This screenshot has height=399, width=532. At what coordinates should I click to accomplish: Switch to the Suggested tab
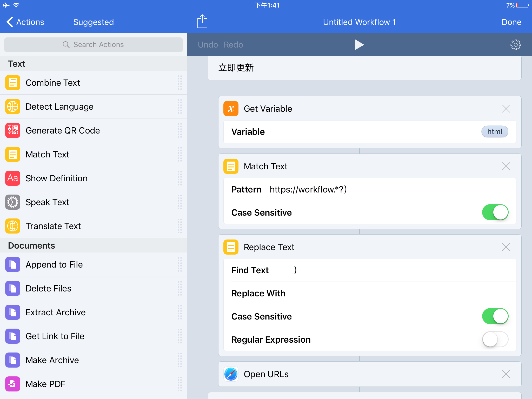[x=94, y=22]
